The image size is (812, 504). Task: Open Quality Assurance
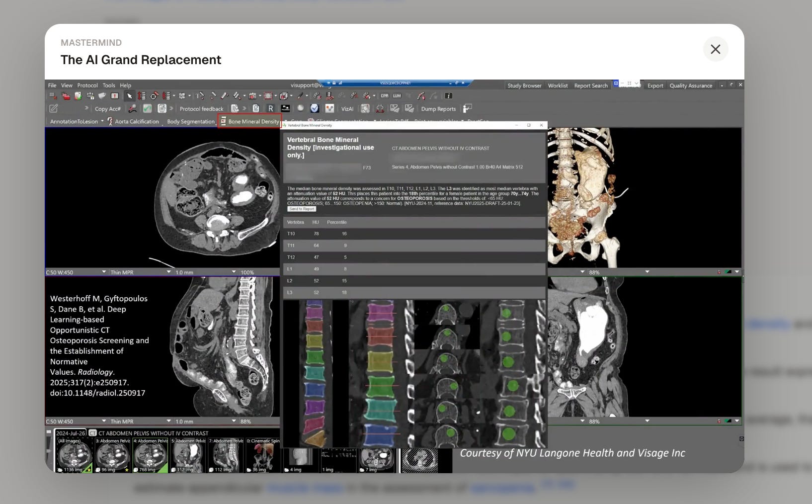point(691,85)
